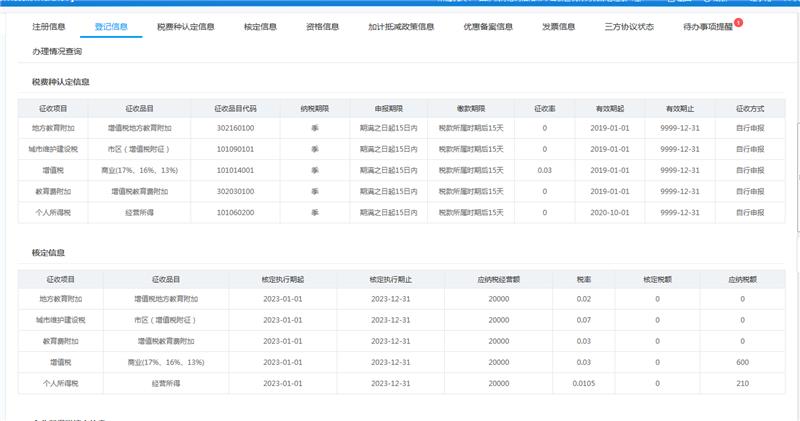Switch to the 税费种认定信息 tab
Screen dimensions: 800x421
point(186,28)
